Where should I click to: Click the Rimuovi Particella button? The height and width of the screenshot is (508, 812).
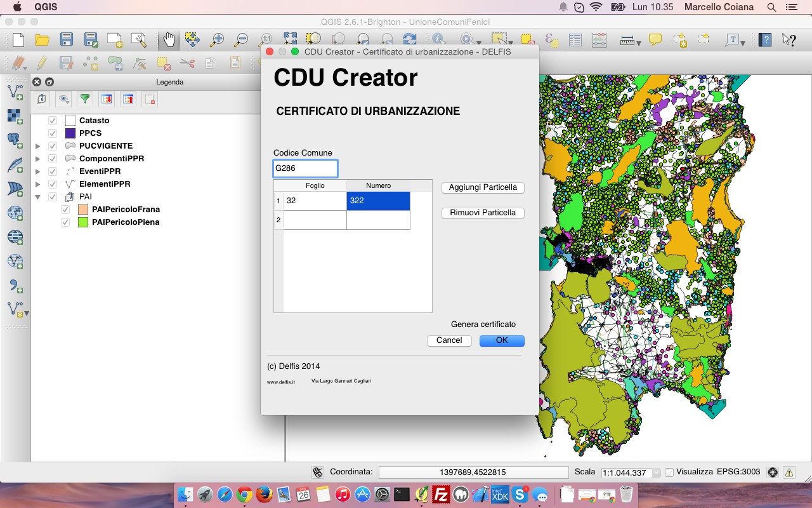(x=483, y=213)
